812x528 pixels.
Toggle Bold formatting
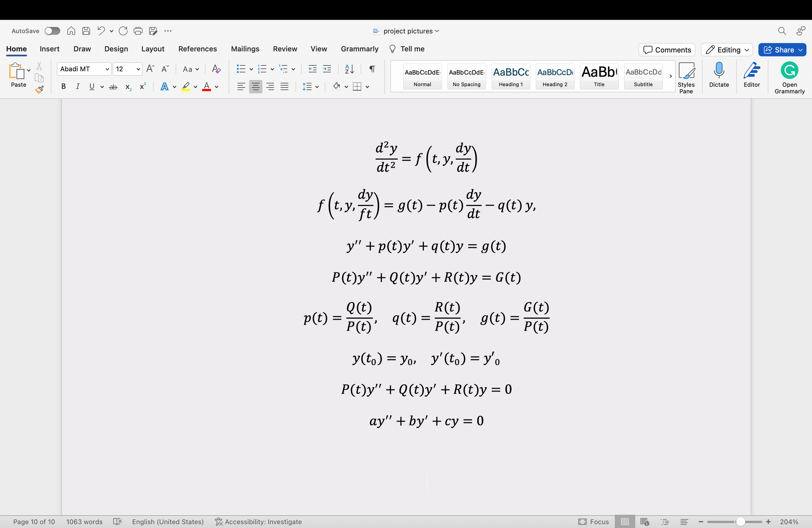coord(63,87)
